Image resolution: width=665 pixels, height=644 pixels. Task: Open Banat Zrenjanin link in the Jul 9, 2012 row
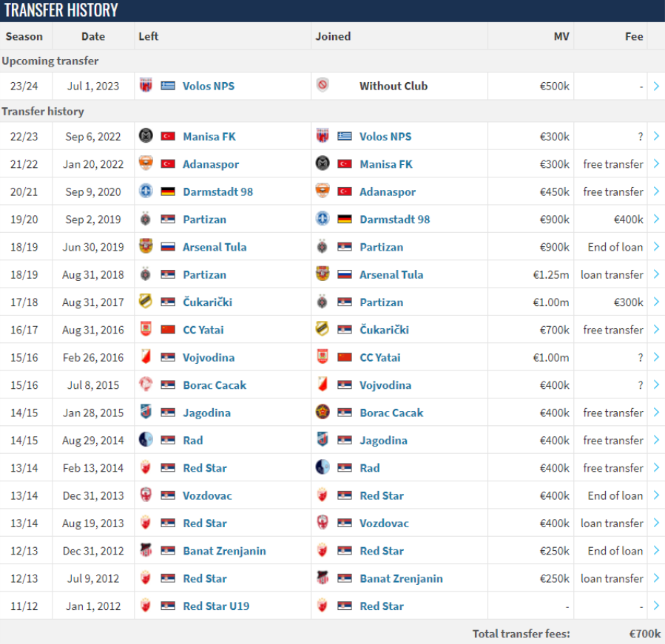tap(401, 578)
